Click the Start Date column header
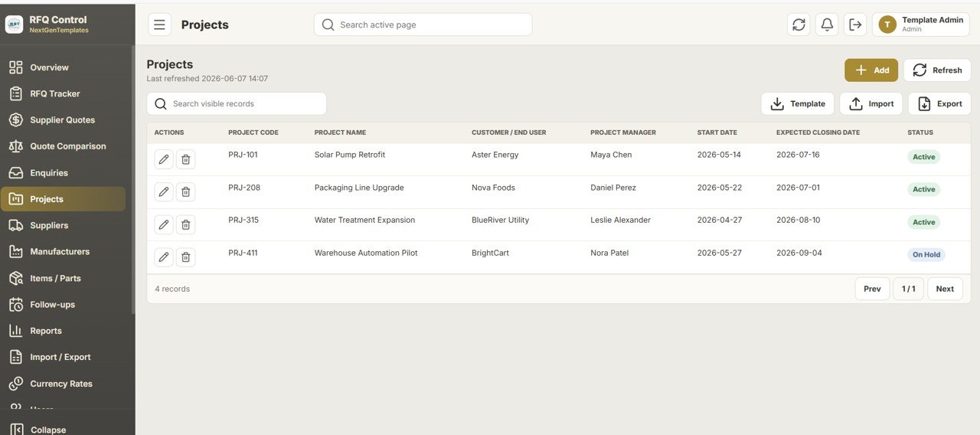 717,132
